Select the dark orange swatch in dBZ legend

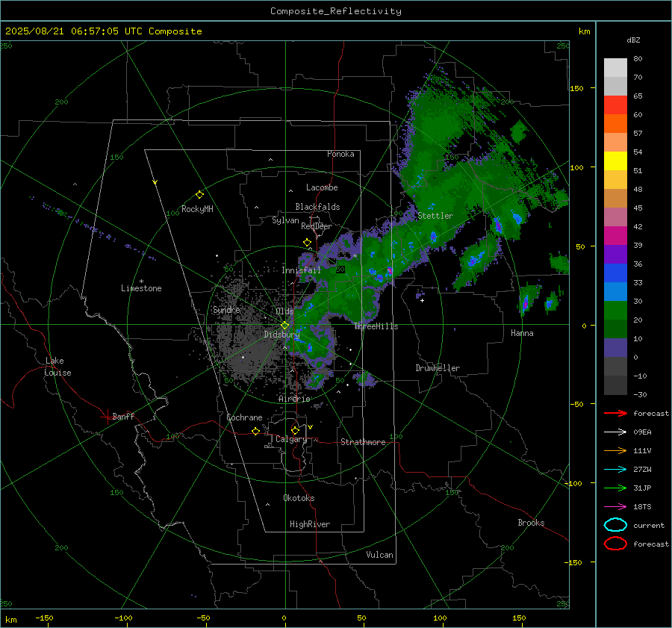click(x=615, y=123)
